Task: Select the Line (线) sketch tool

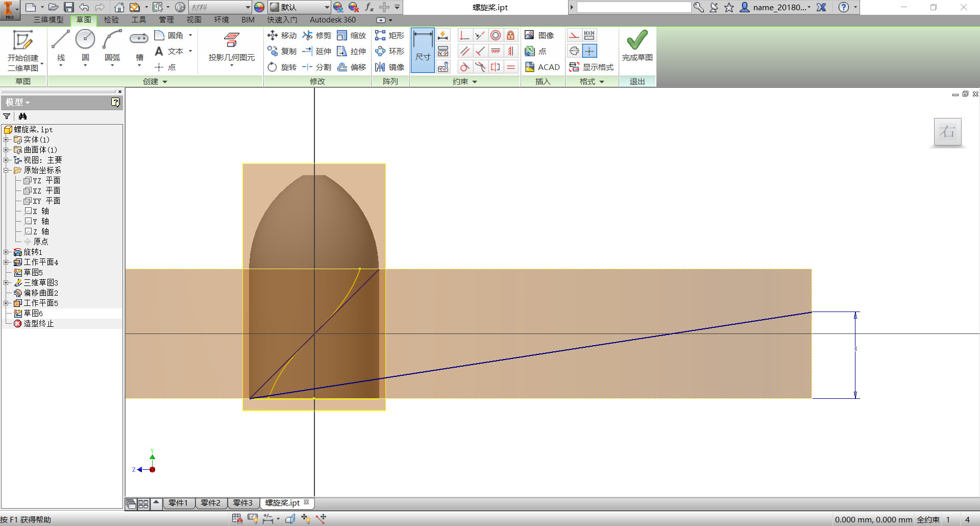Action: pyautogui.click(x=60, y=46)
